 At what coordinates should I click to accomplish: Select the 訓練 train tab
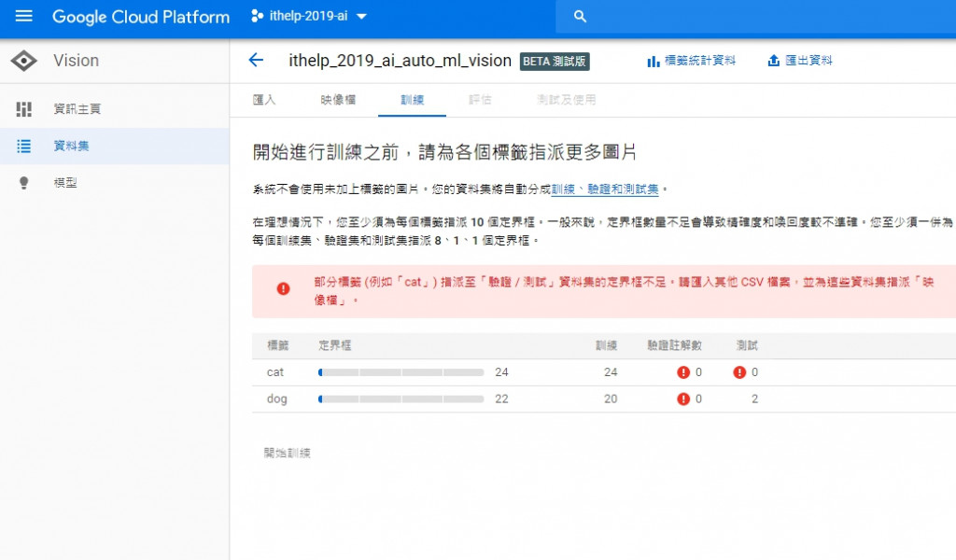[x=412, y=99]
